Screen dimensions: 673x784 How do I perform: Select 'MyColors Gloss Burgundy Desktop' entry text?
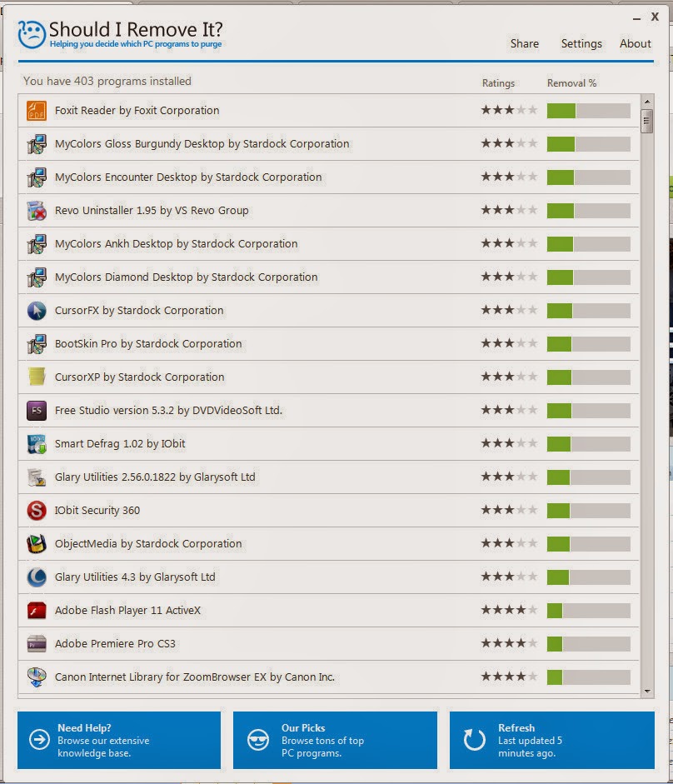tap(202, 144)
